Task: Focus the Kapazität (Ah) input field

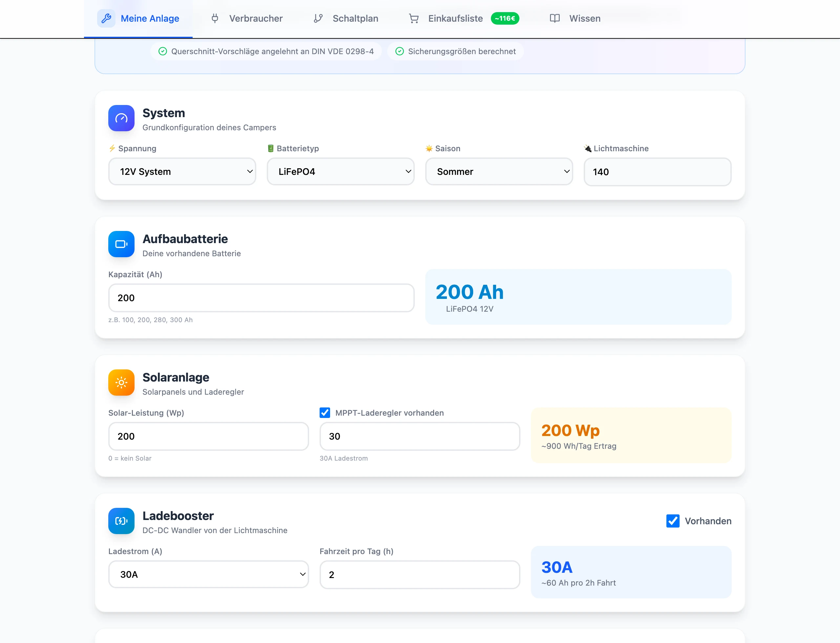Action: [262, 298]
